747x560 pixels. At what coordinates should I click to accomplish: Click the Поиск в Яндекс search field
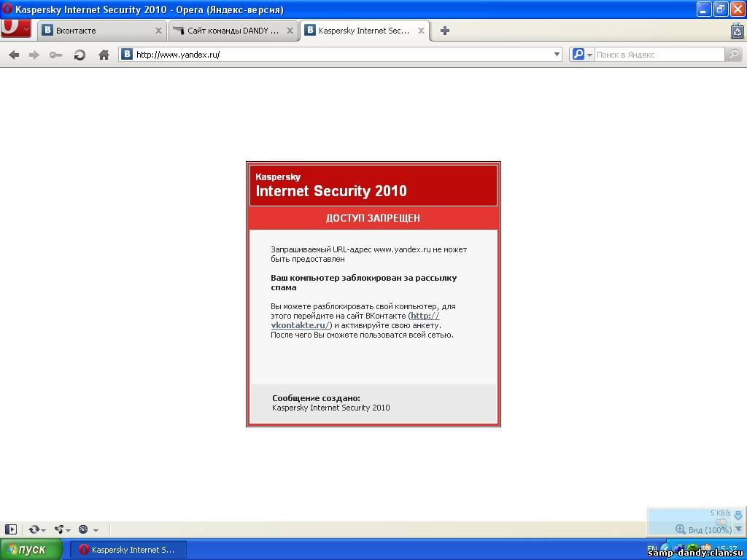click(x=659, y=55)
